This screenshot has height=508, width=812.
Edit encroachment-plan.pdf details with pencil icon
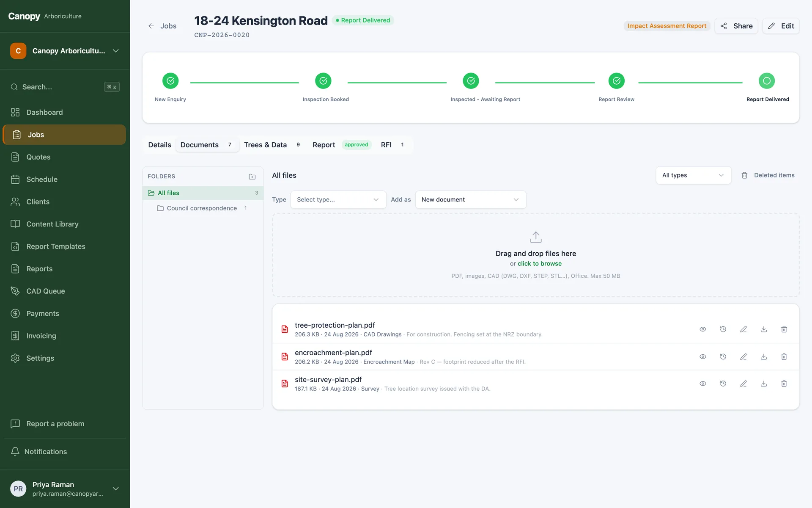(743, 357)
